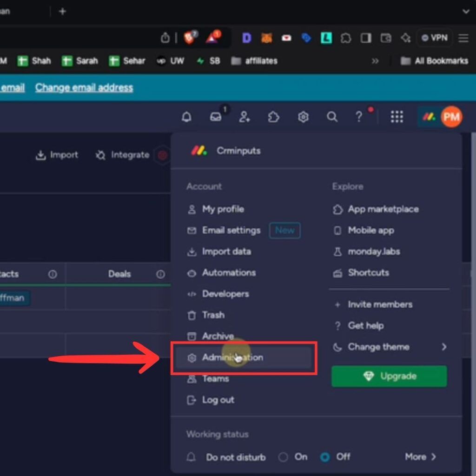Click the Leo AI sparkle icon
The height and width of the screenshot is (476, 476).
tap(405, 38)
